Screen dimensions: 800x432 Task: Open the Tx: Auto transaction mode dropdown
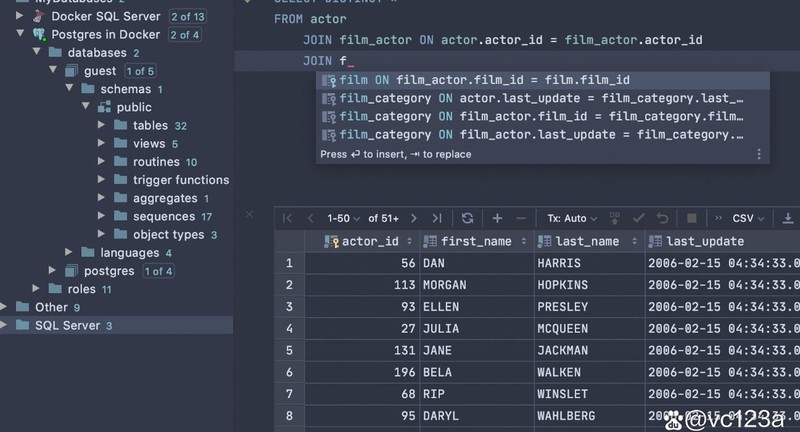572,218
